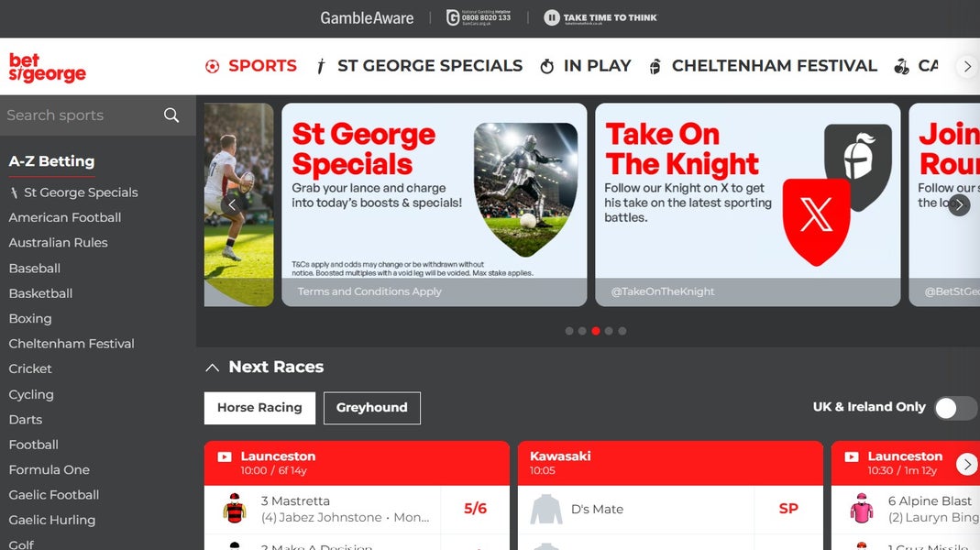Focus the Search sports input field

82,115
